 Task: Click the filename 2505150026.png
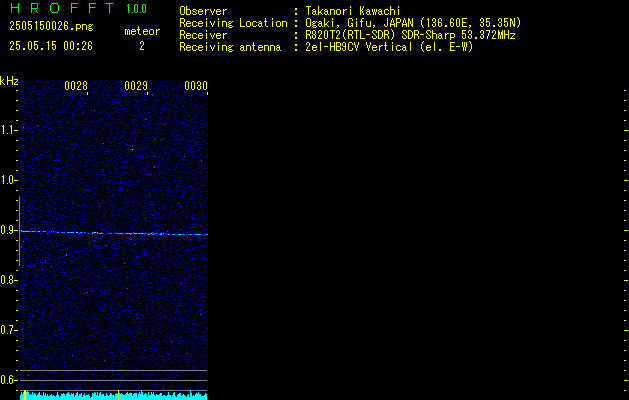(51, 26)
